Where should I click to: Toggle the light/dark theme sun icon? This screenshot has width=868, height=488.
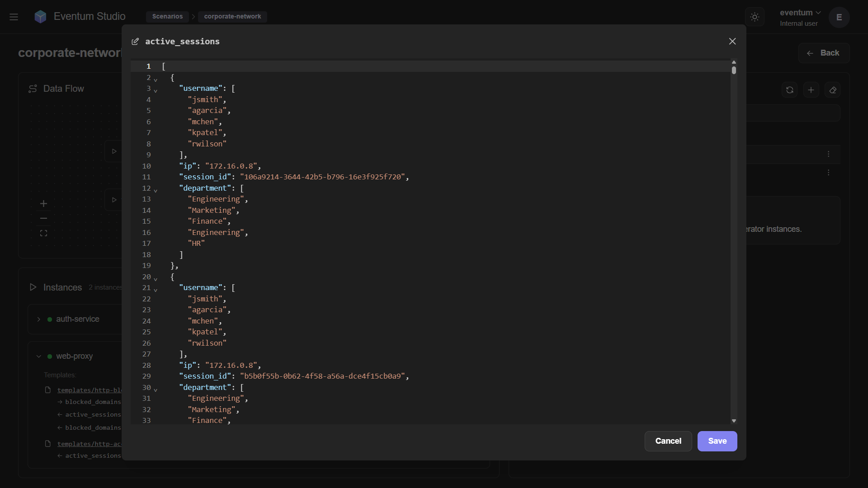point(755,17)
